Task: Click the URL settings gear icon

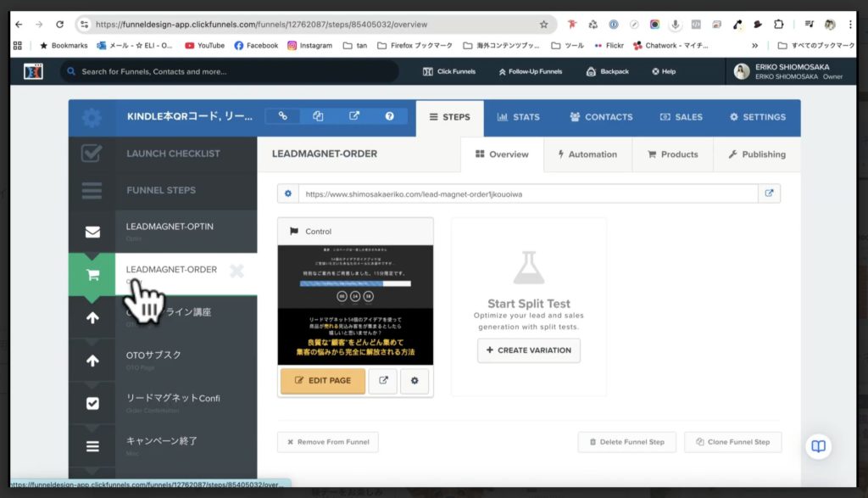Action: coord(288,193)
